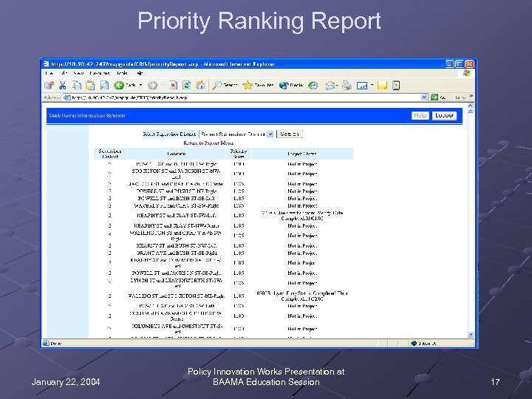This screenshot has height=399, width=532.
Task: Select the POWELL ST and BUSH ST-SE row
Action: 223,199
